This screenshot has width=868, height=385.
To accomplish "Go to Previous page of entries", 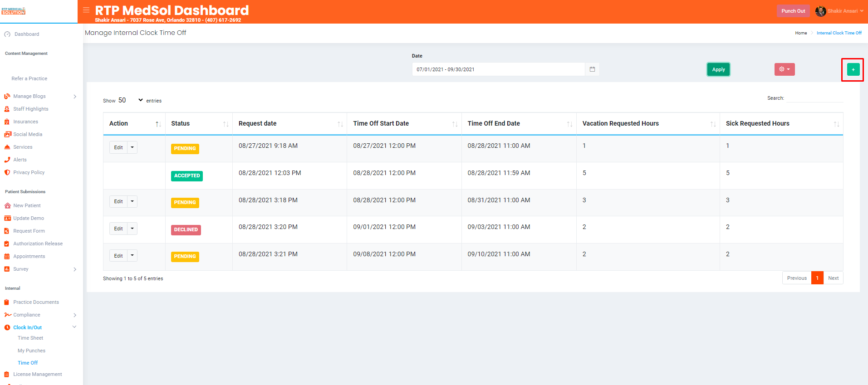I will (797, 278).
